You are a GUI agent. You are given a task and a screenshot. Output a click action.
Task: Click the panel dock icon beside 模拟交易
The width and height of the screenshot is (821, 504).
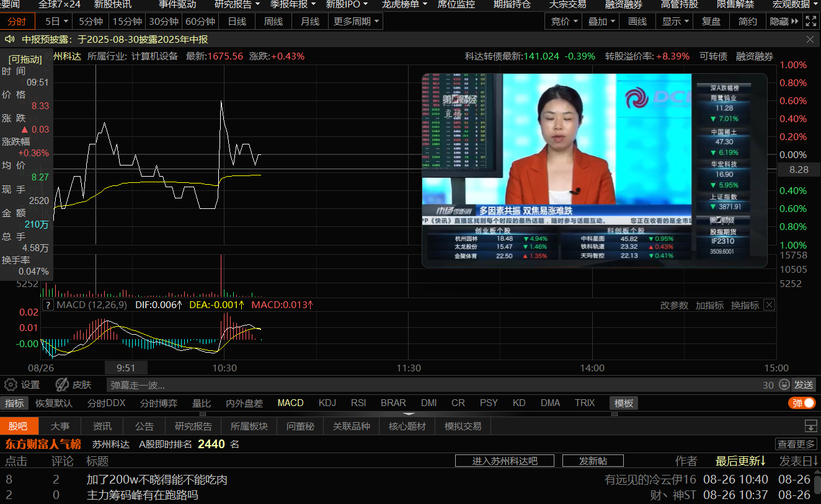[x=810, y=426]
